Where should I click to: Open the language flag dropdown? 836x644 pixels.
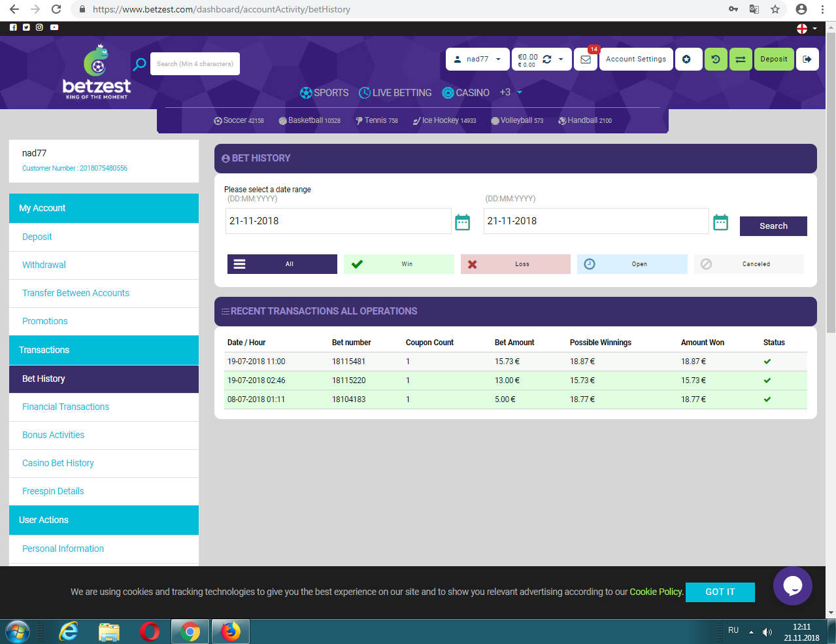807,28
